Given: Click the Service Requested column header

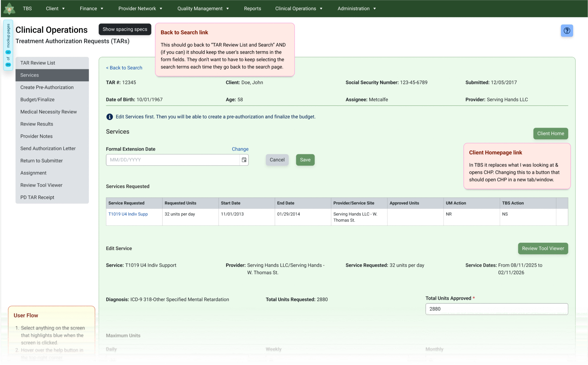Looking at the screenshot, I should (134, 203).
